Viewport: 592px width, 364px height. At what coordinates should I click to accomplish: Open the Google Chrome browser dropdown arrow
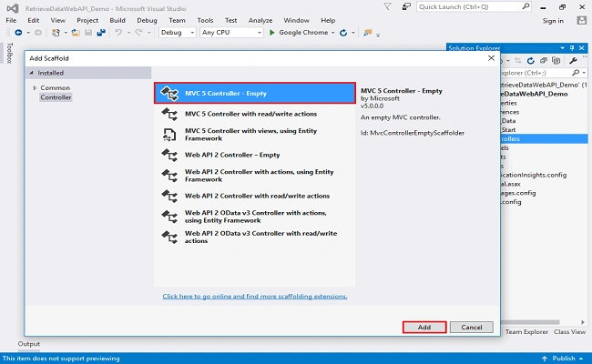pos(333,33)
